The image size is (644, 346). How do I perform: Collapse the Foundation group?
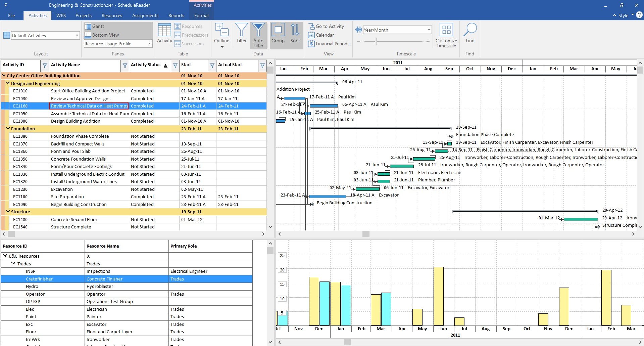(x=8, y=128)
